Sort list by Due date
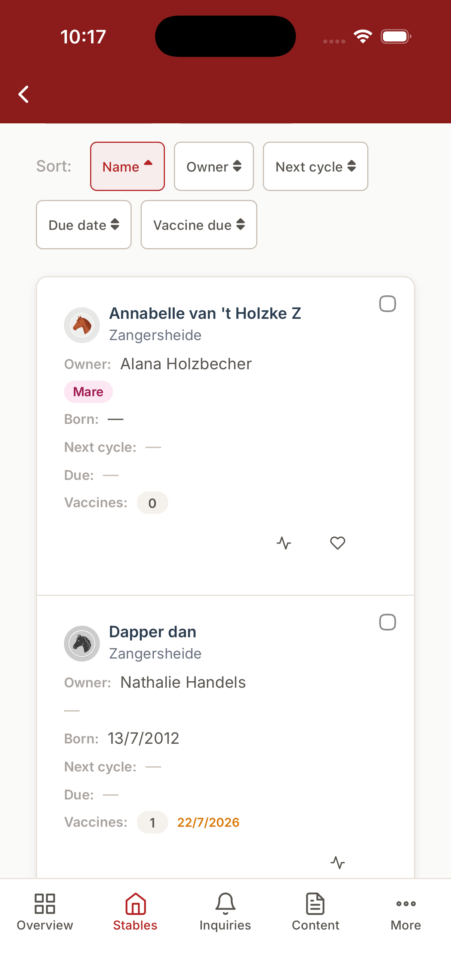The height and width of the screenshot is (980, 451). pos(84,225)
